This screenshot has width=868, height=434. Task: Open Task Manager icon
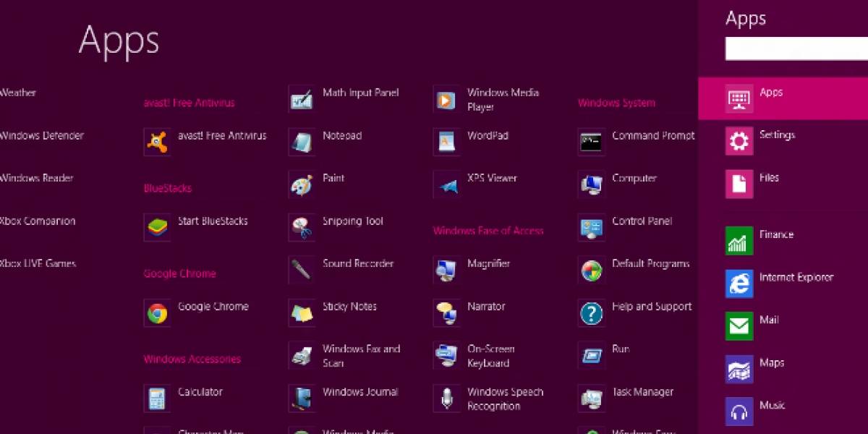[x=592, y=398]
